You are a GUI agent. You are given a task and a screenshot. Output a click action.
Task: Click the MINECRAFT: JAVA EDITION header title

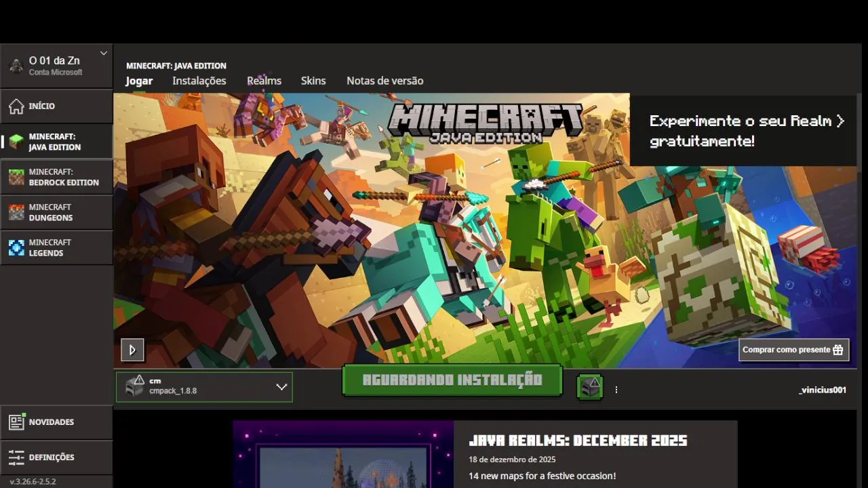[x=176, y=66]
